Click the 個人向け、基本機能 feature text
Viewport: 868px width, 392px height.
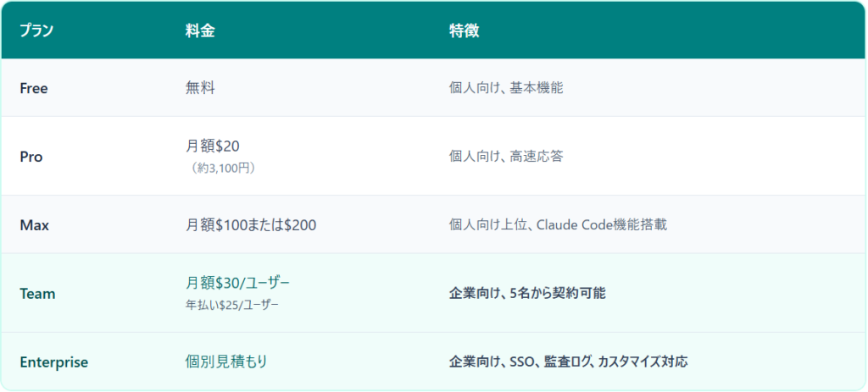coord(505,87)
